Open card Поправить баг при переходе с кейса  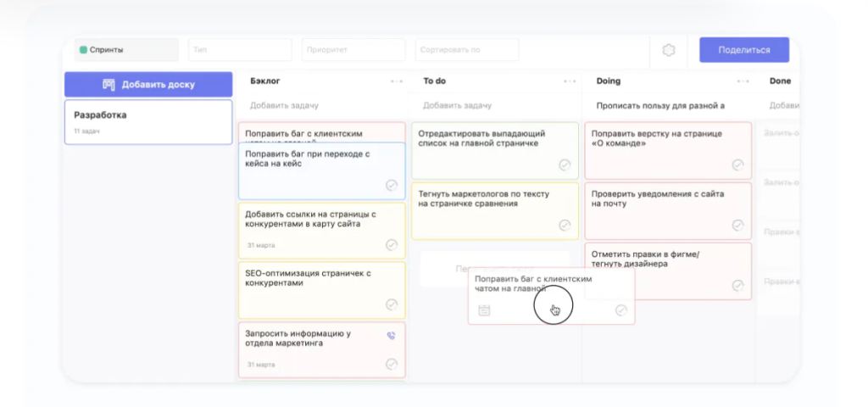pyautogui.click(x=321, y=171)
